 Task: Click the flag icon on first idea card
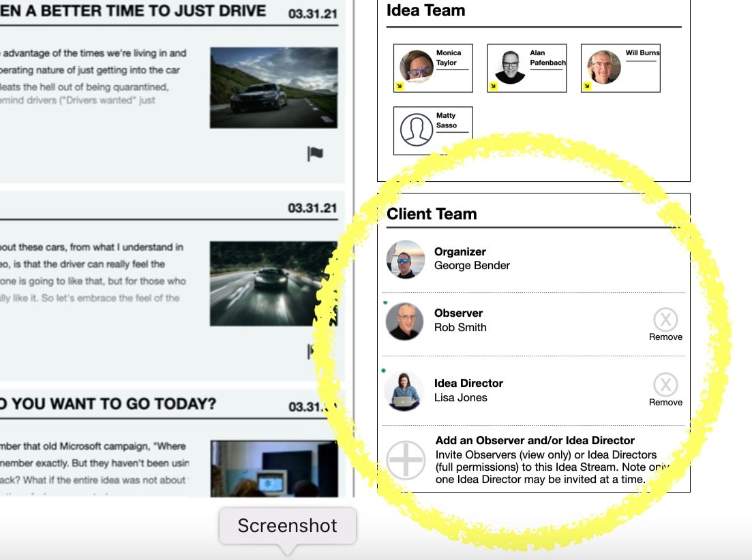tap(315, 154)
